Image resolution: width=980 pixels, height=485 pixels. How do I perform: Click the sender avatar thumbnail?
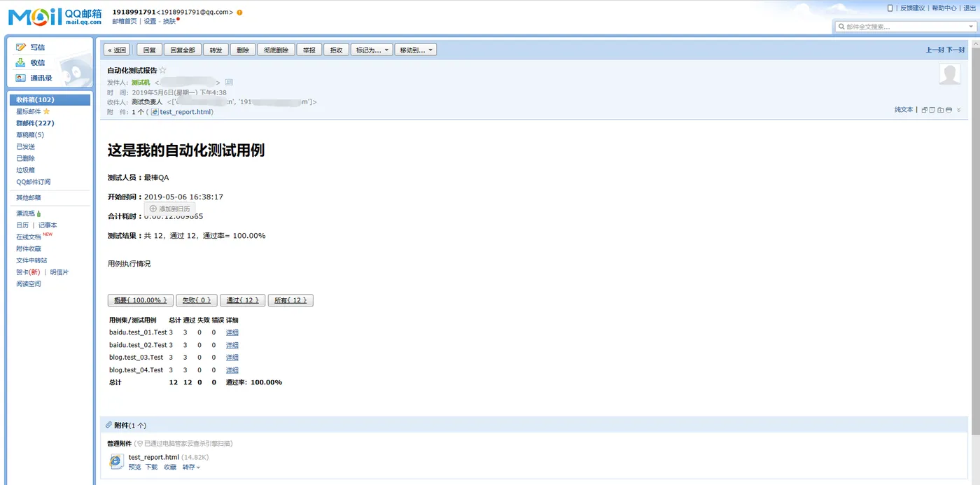point(950,74)
